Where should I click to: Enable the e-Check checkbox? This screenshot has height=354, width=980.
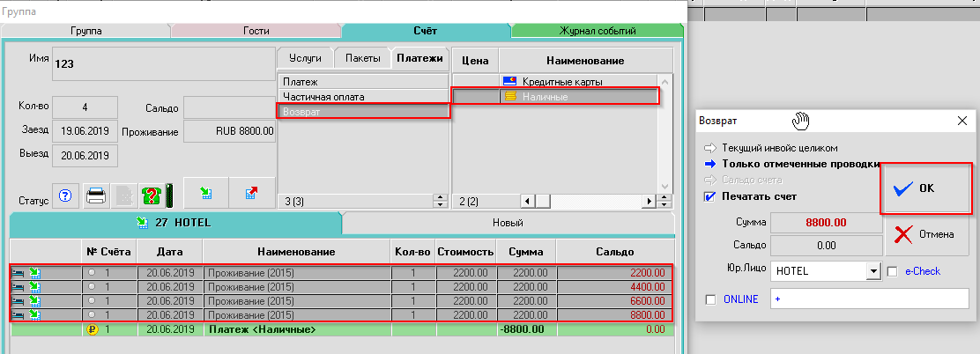click(893, 271)
